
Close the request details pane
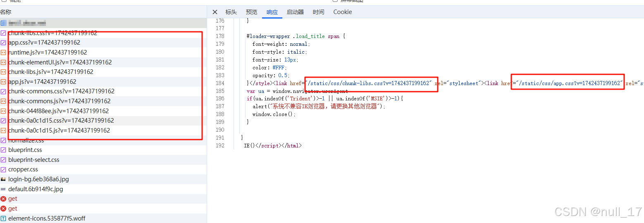coord(215,12)
